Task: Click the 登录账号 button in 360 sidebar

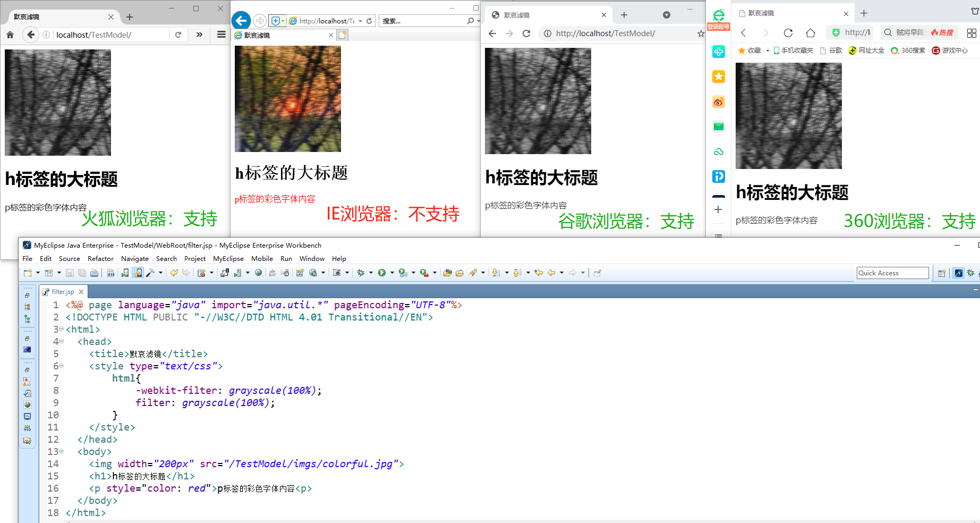Action: point(719,26)
